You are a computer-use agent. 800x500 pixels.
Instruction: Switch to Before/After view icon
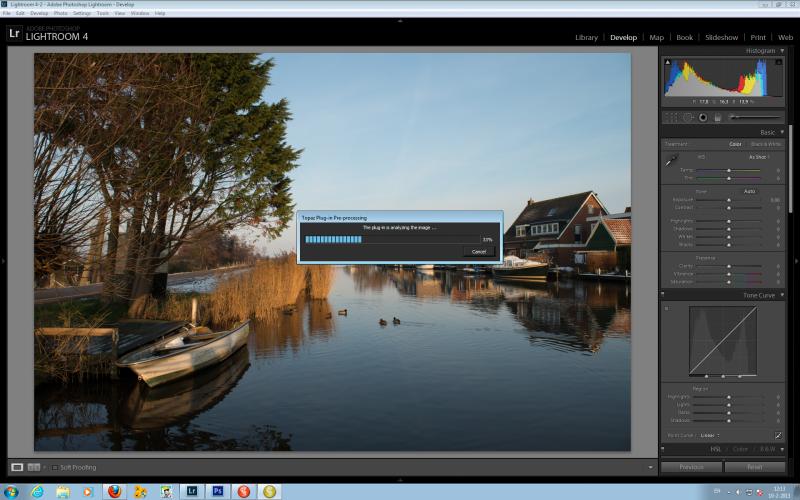pyautogui.click(x=34, y=467)
